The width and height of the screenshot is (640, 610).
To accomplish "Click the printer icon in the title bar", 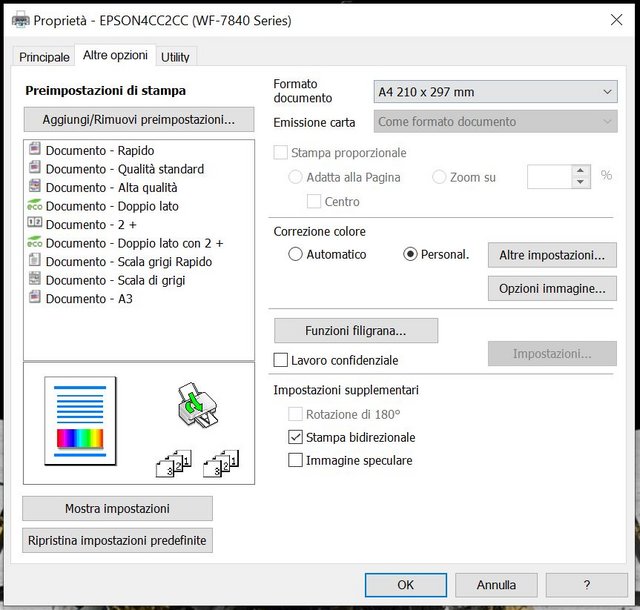I will point(20,19).
